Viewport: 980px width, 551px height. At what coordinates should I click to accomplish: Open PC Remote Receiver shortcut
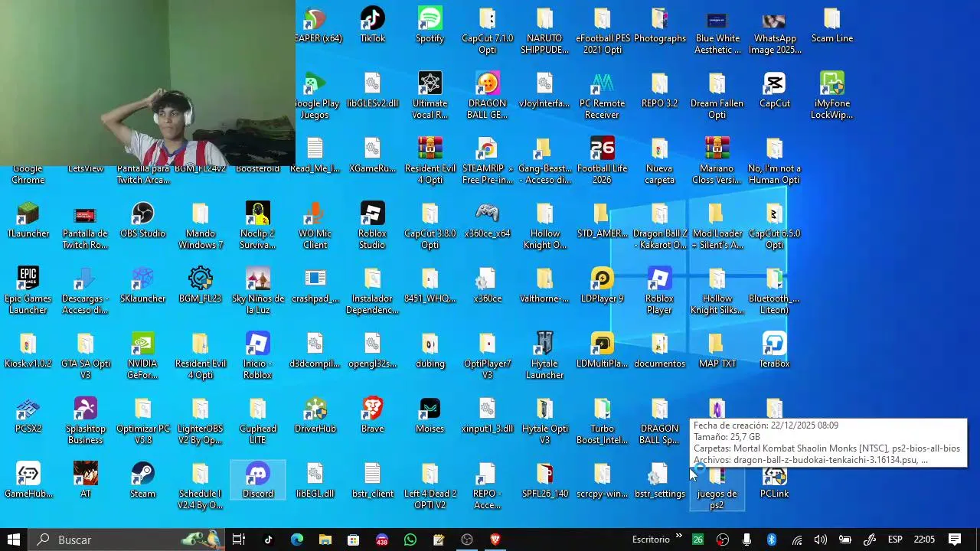(602, 96)
